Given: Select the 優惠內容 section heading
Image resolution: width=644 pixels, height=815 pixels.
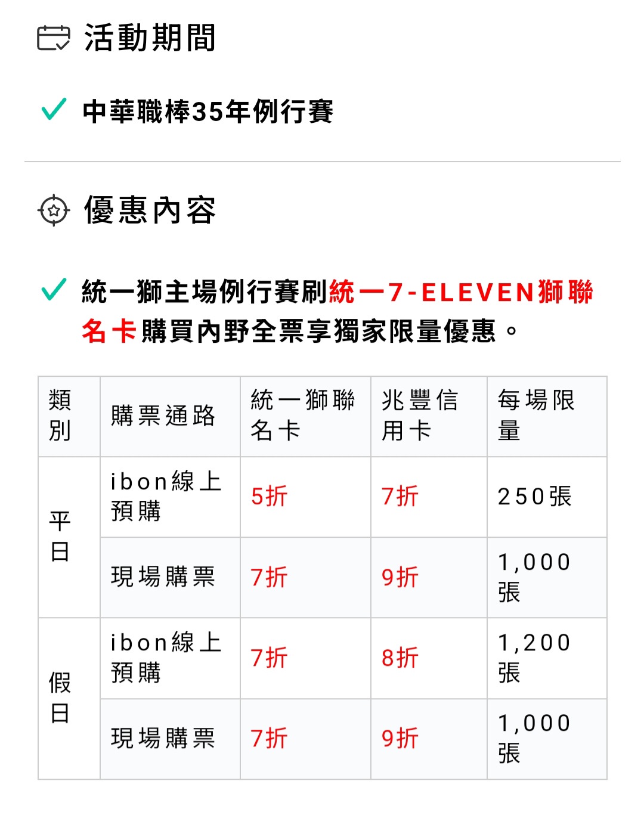Looking at the screenshot, I should (150, 210).
